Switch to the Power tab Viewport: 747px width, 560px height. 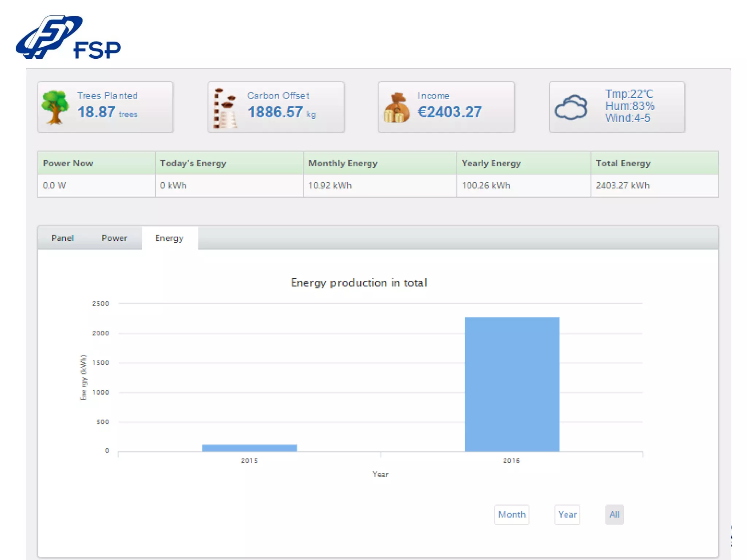coord(114,238)
